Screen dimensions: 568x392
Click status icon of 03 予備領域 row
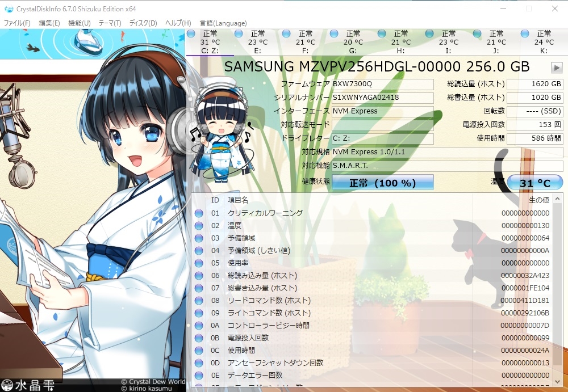[x=198, y=238]
